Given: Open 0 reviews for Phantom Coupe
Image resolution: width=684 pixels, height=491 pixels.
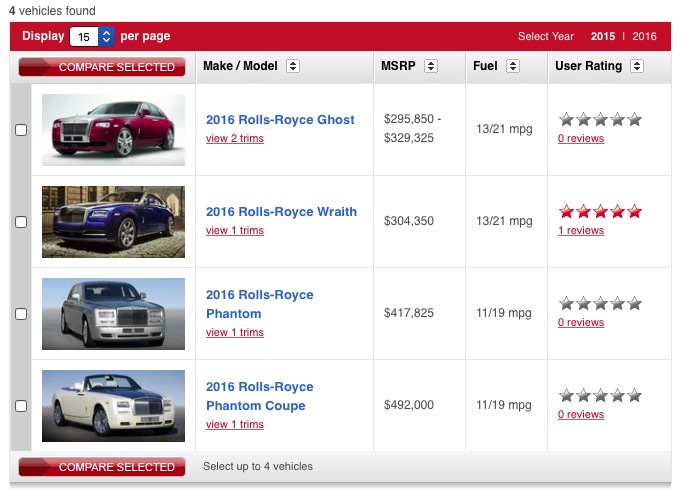Looking at the screenshot, I should [581, 414].
